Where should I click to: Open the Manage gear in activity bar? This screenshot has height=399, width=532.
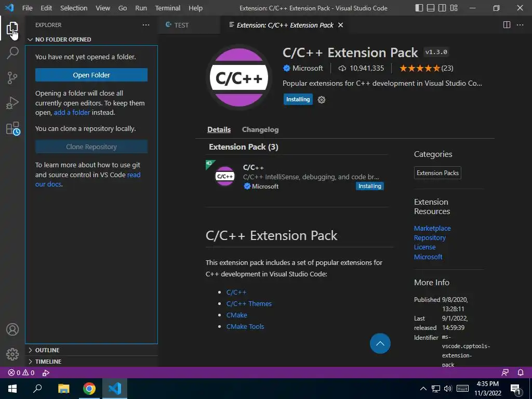click(12, 354)
